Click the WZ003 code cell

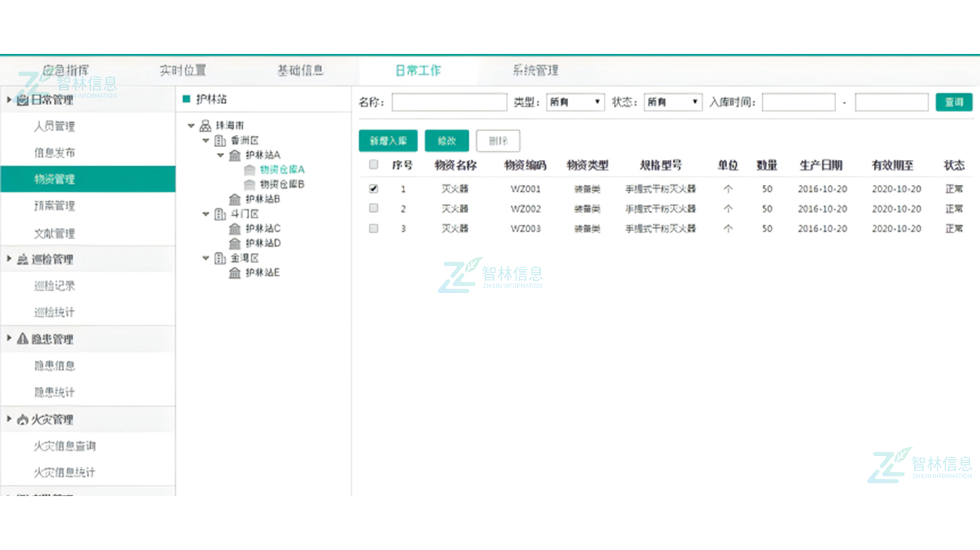click(x=526, y=229)
